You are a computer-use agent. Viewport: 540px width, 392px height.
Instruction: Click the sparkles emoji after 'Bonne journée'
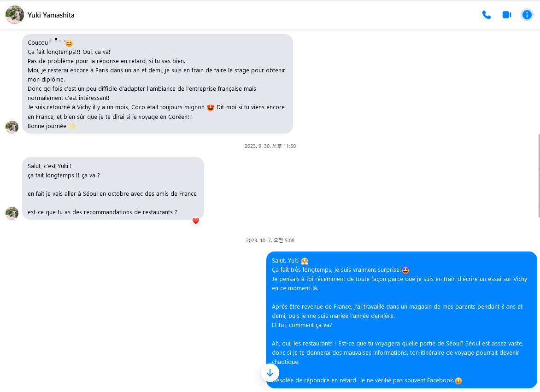[x=72, y=126]
